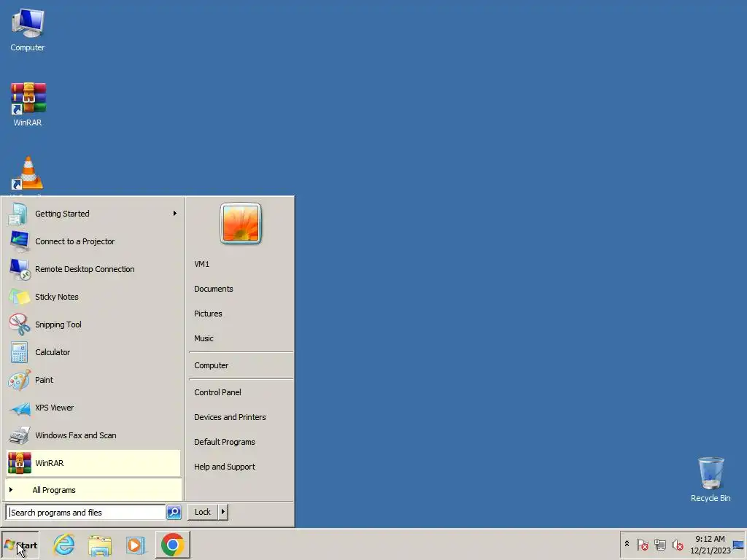The width and height of the screenshot is (747, 560).
Task: Launch Connect to a Projector icon
Action: (x=20, y=241)
